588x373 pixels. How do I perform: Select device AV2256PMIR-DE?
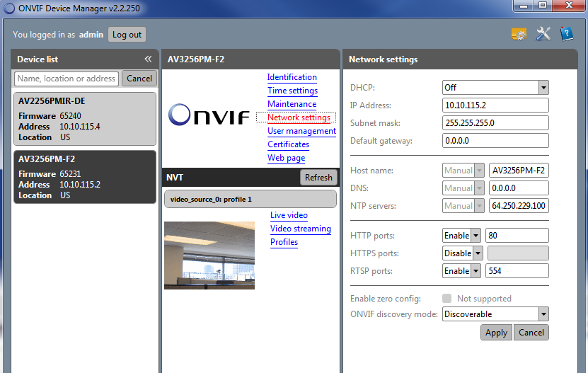85,119
